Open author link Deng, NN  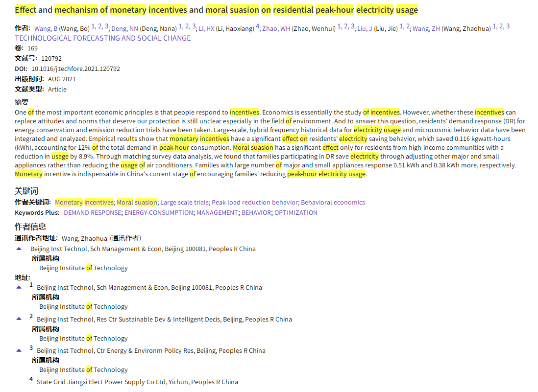[x=125, y=29]
